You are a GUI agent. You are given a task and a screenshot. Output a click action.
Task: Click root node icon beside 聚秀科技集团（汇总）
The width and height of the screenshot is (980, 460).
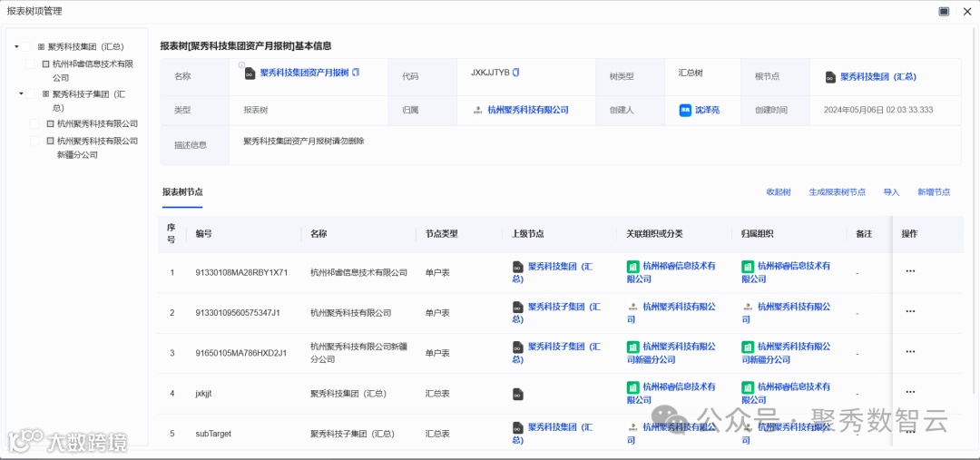(830, 77)
